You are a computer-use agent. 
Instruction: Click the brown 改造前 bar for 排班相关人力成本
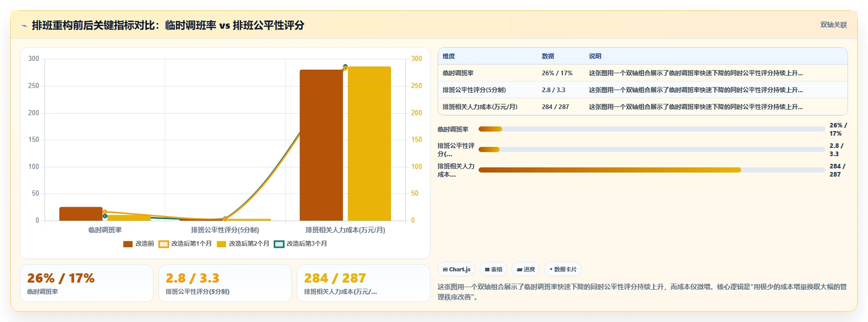coord(321,145)
